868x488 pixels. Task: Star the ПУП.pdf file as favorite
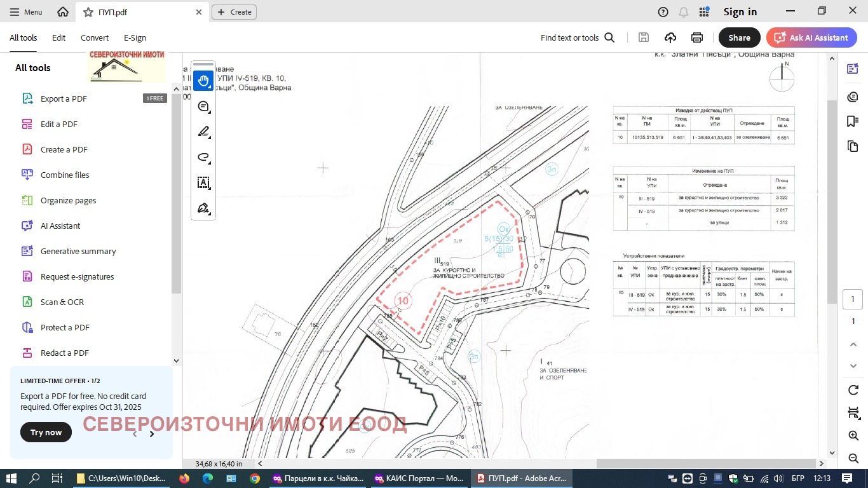point(88,12)
